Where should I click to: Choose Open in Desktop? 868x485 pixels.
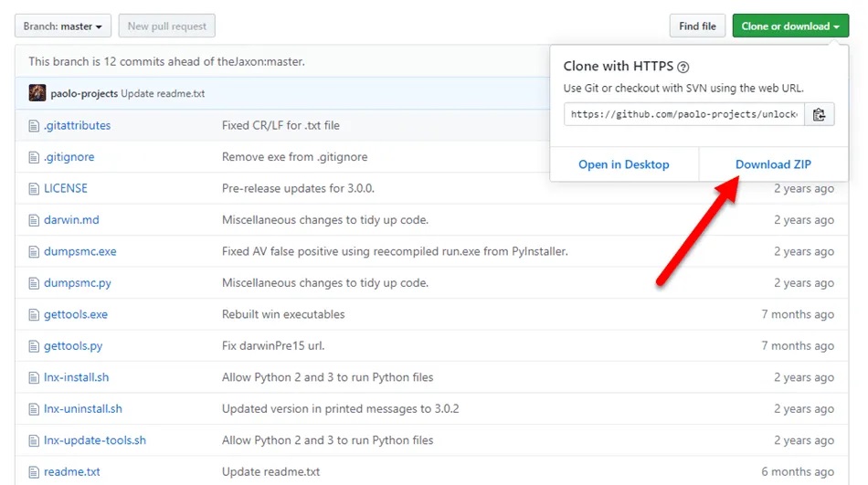point(624,164)
